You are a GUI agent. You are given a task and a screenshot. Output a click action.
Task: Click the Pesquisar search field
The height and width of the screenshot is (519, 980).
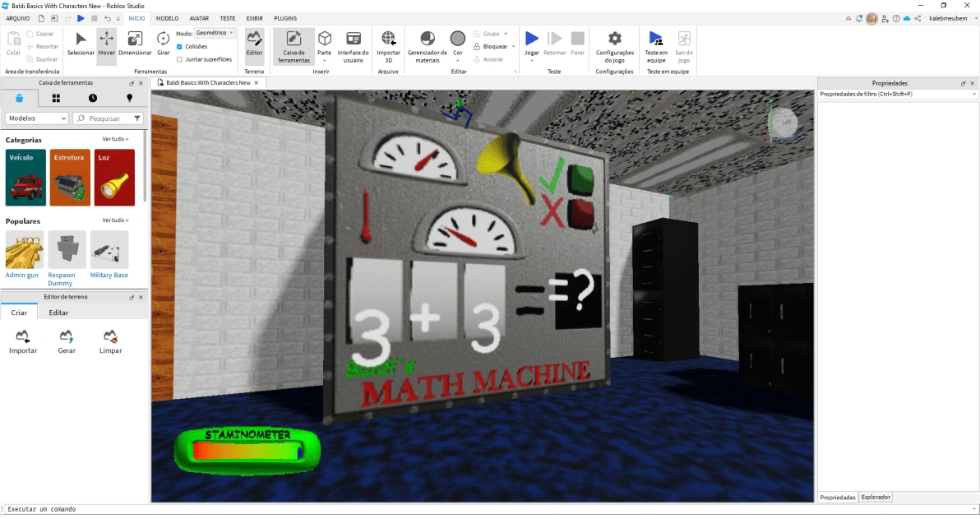(107, 118)
